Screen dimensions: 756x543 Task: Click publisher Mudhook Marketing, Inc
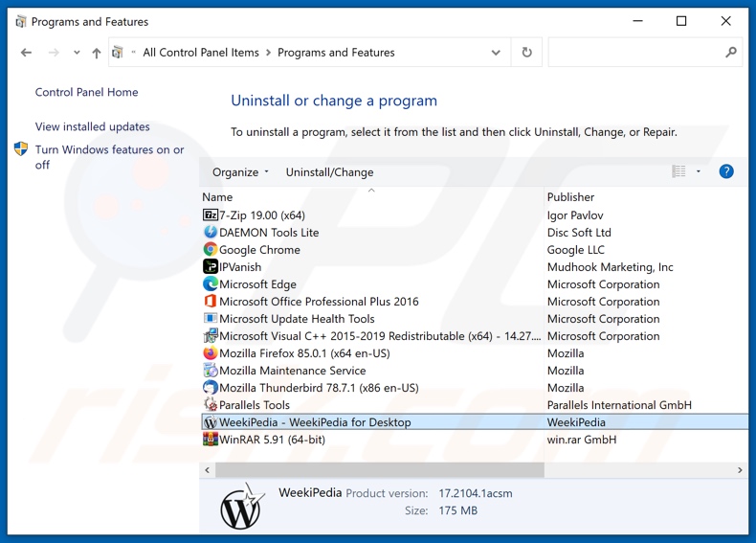click(611, 267)
